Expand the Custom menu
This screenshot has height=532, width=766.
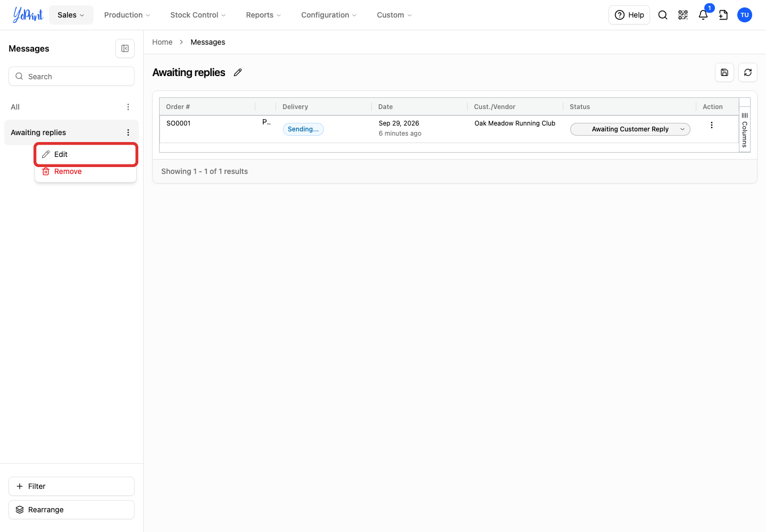[394, 15]
